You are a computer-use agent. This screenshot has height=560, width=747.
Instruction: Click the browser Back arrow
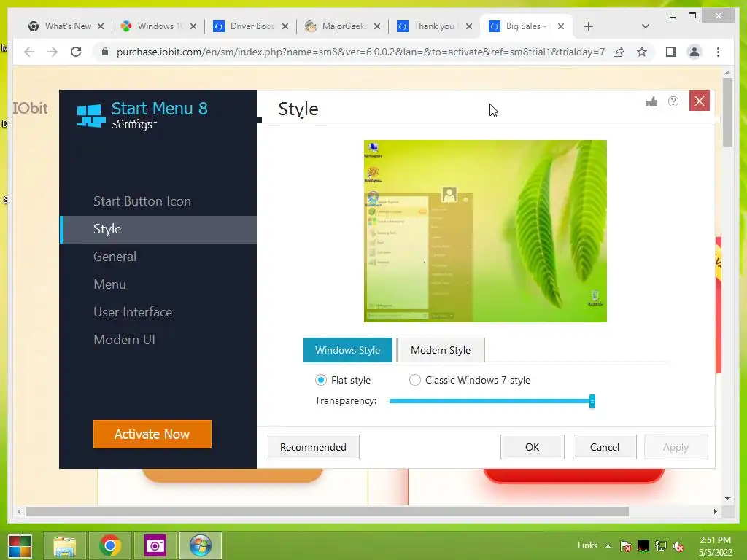[x=29, y=52]
